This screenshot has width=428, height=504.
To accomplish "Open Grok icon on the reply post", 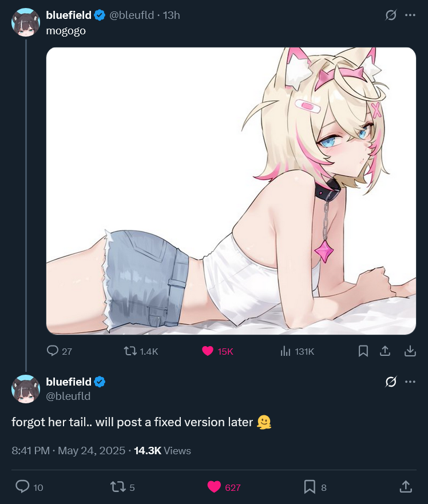I will 391,382.
